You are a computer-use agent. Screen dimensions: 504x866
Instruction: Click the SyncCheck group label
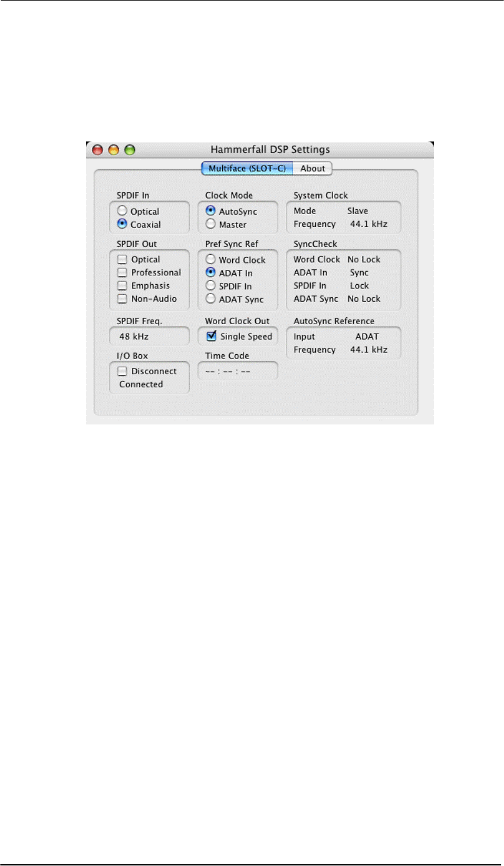315,244
